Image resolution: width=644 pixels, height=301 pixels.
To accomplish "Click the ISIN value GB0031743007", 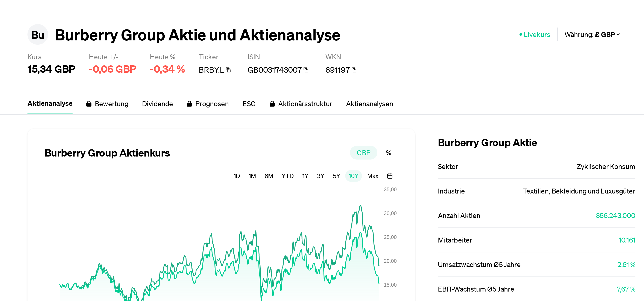I will [x=275, y=70].
